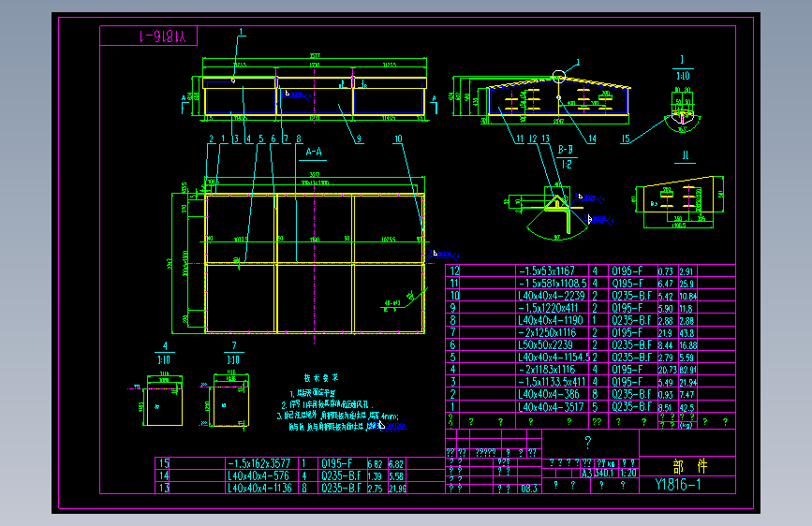The image size is (812, 526).
Task: Click the "L40x40x4-1136" cell in row 13
Action: [x=260, y=488]
